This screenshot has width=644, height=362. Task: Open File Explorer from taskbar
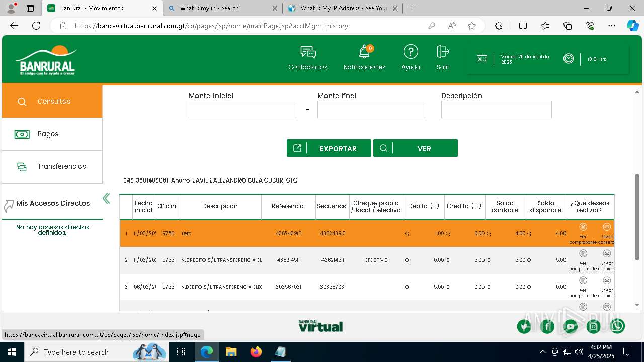coord(231,352)
